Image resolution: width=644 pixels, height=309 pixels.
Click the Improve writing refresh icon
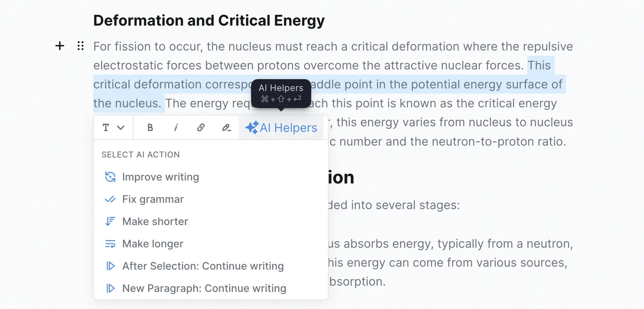coord(110,177)
